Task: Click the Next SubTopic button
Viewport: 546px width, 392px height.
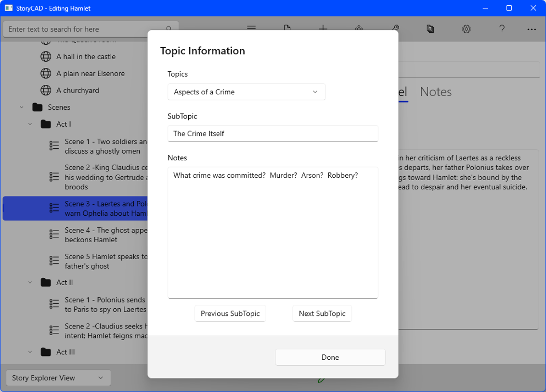Action: pyautogui.click(x=322, y=314)
